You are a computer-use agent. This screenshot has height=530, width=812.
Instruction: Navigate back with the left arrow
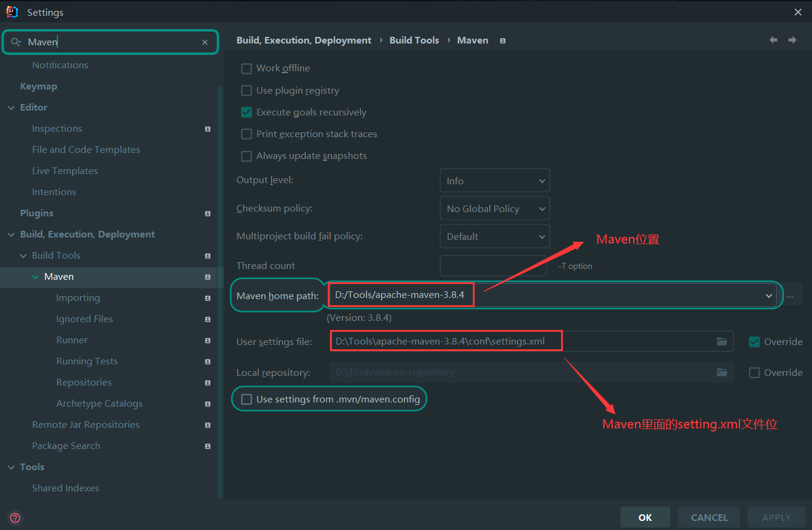tap(773, 40)
